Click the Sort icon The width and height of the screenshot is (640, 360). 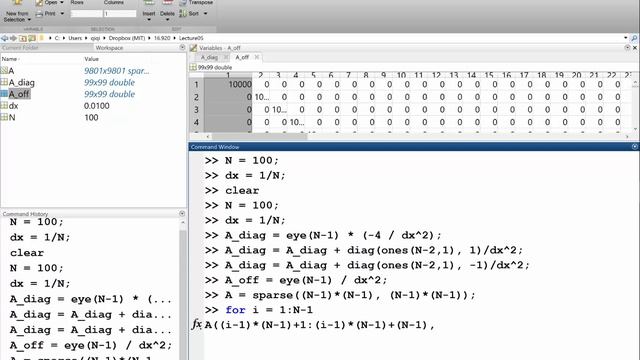183,13
